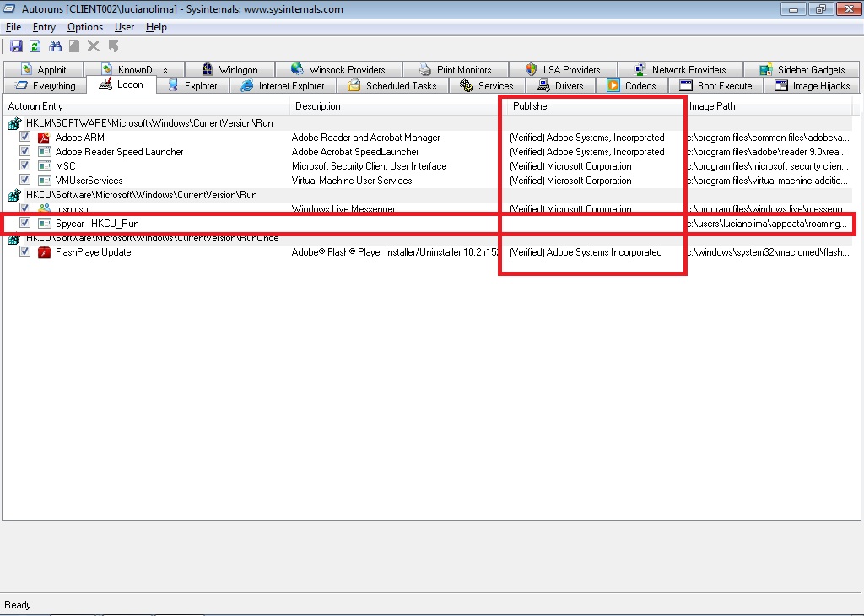Uncheck the Adobe ARM entry

(x=24, y=137)
